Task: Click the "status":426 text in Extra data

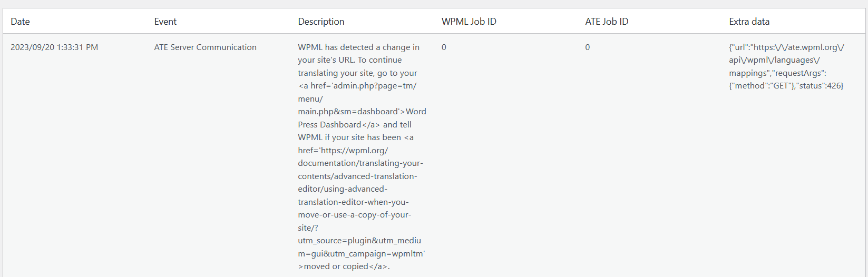Action: click(820, 86)
